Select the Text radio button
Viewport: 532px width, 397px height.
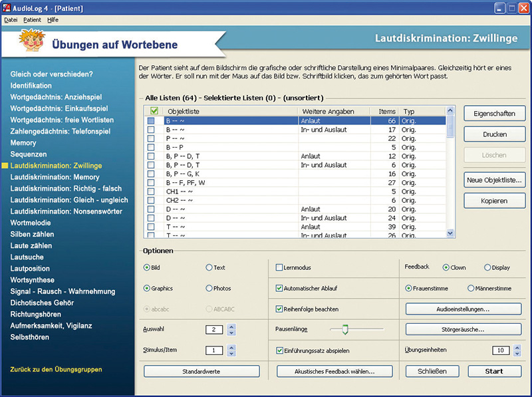pos(209,268)
